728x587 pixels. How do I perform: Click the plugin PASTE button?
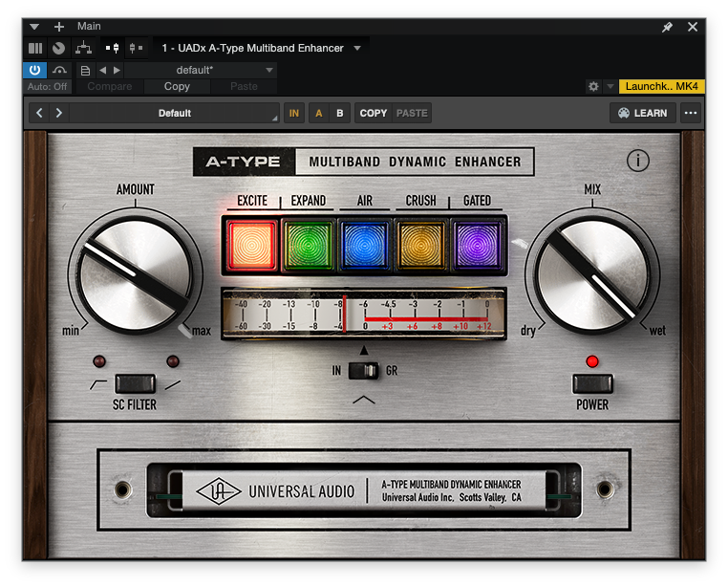[412, 113]
